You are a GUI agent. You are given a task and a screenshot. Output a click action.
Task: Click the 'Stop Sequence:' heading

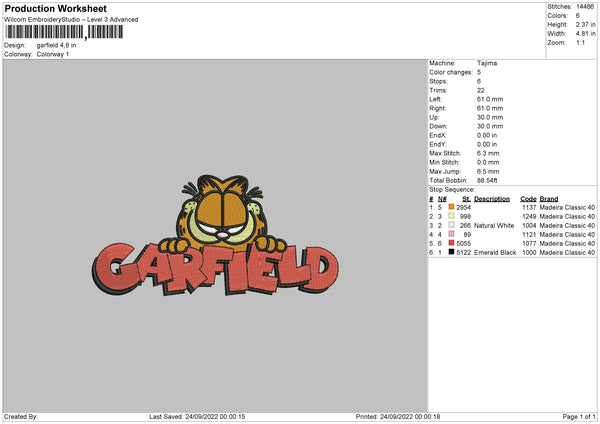452,190
